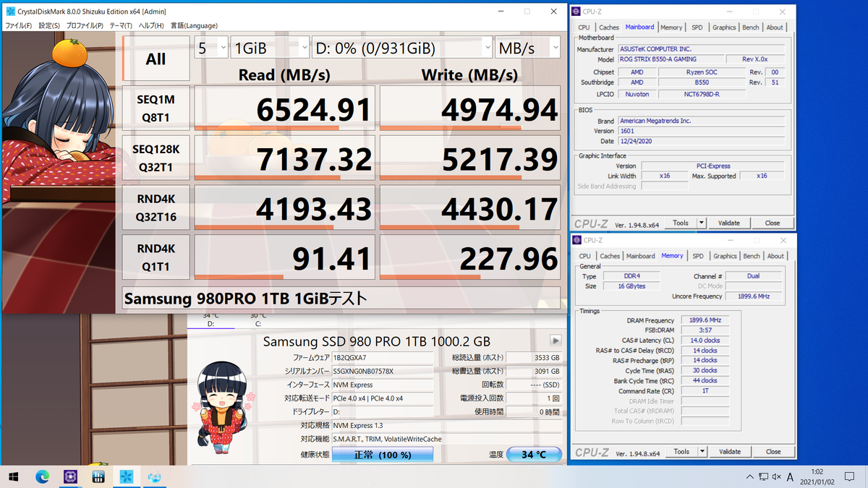
Task: Open the テーマ(T) menu
Action: click(122, 25)
